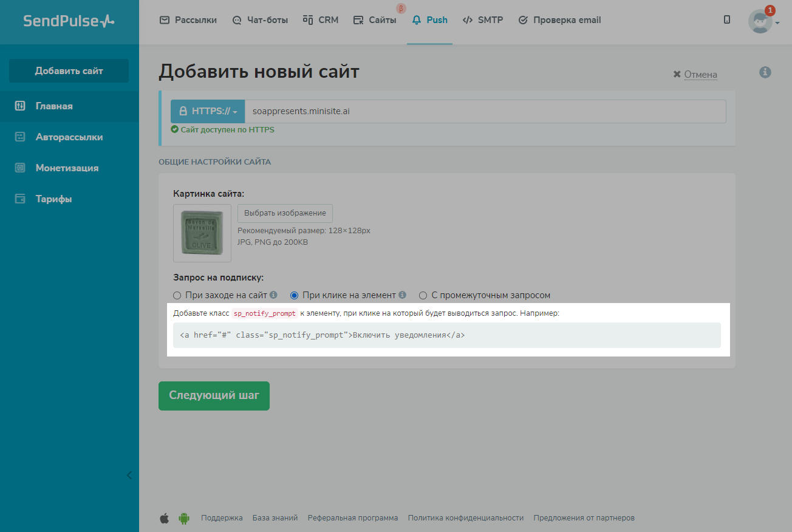Show info tooltip for «При клике на элемент»

(x=402, y=295)
